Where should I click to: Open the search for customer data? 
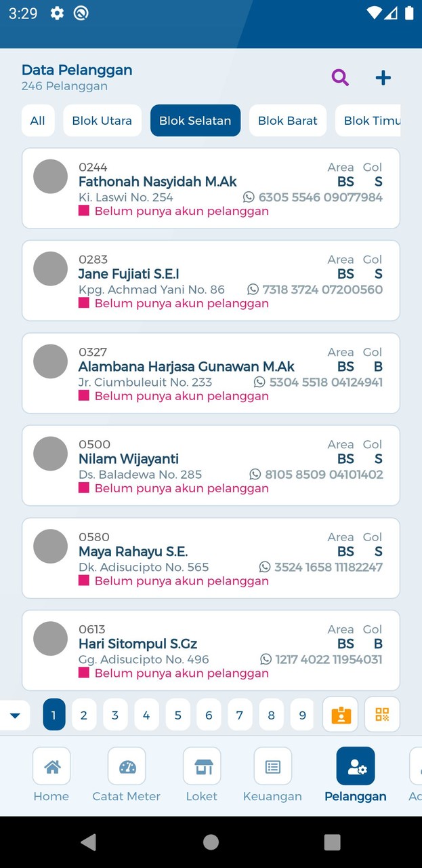pos(340,77)
